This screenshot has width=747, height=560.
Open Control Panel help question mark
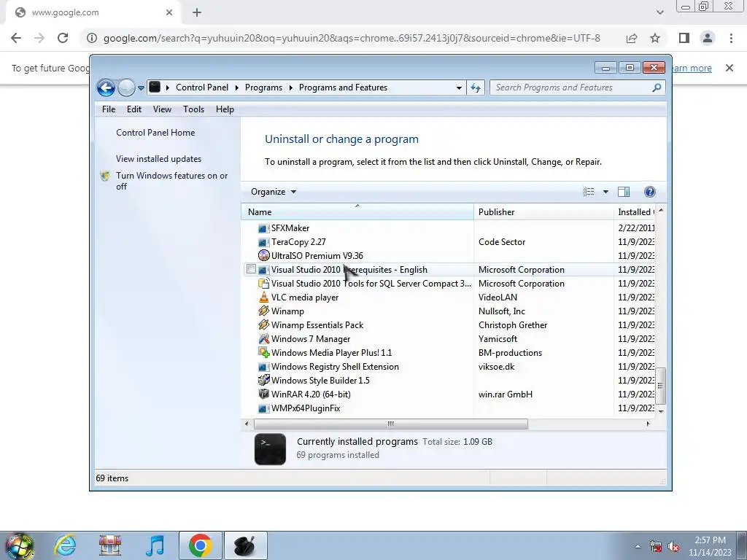(649, 192)
